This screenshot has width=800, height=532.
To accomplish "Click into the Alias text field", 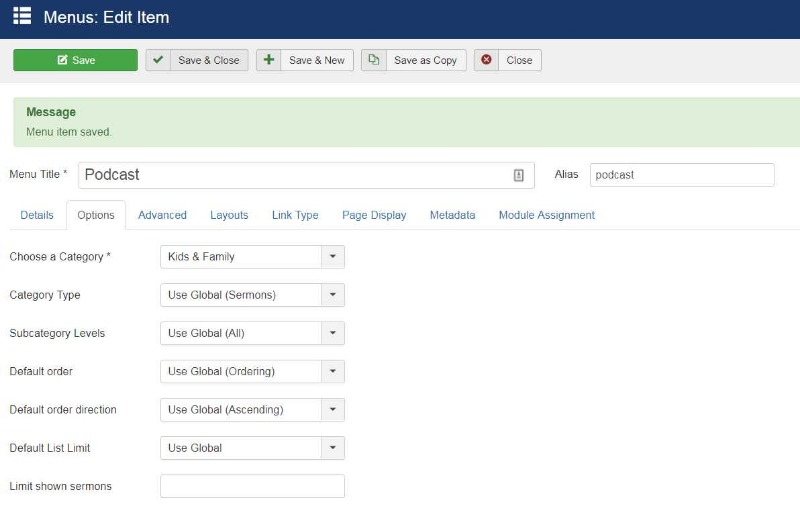I will point(682,175).
